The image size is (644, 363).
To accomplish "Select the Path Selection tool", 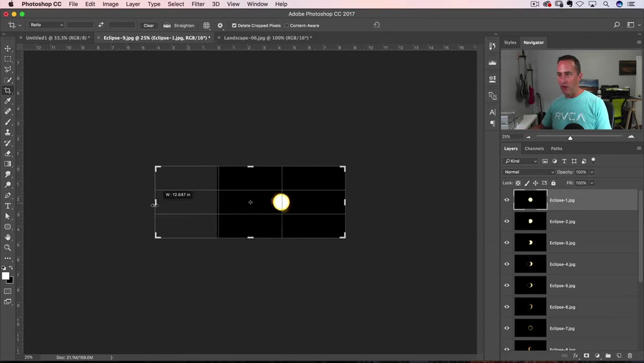I will coord(8,216).
